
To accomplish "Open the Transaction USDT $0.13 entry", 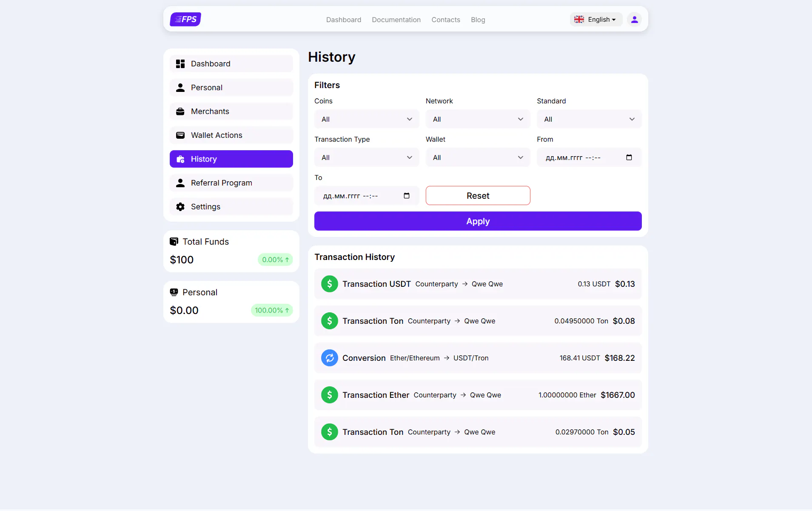I will [x=478, y=284].
